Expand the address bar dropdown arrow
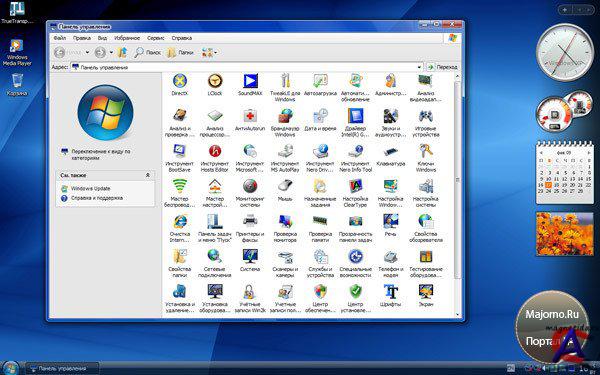 420,67
